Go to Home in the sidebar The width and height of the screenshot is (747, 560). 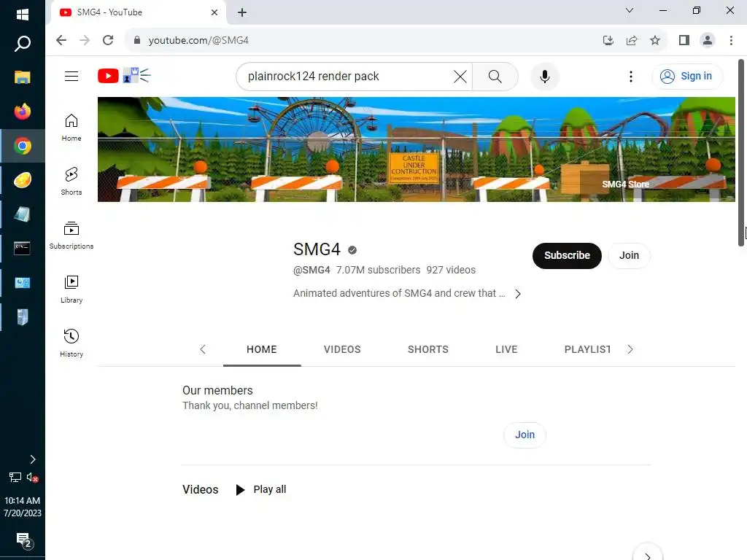(71, 128)
